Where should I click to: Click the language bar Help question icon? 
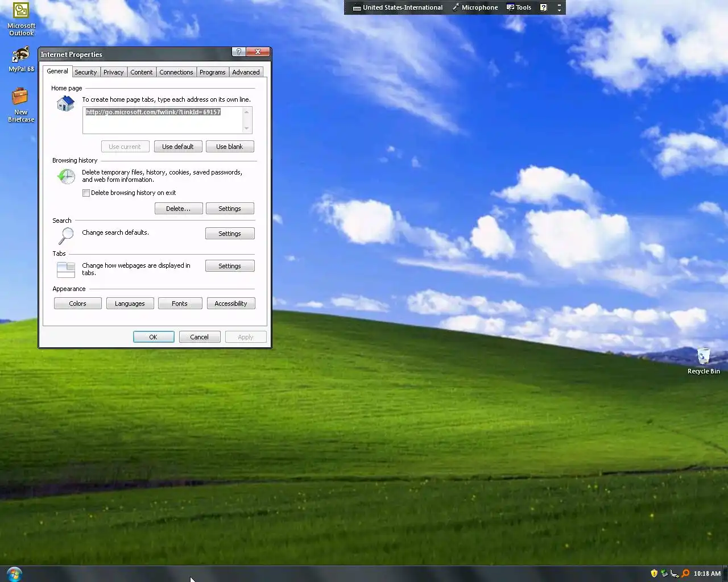(543, 7)
